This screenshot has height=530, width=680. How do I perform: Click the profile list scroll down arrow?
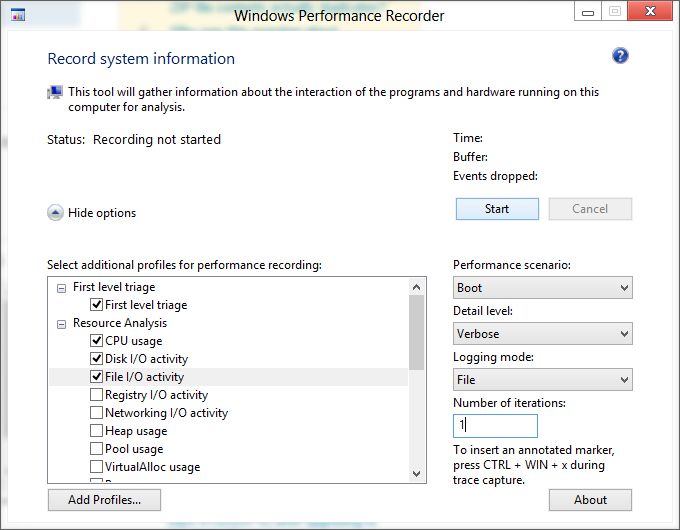pyautogui.click(x=416, y=474)
